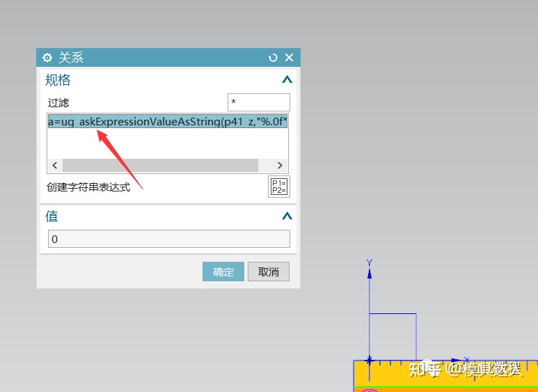Open the P1= P2= create string expression icon

click(279, 187)
